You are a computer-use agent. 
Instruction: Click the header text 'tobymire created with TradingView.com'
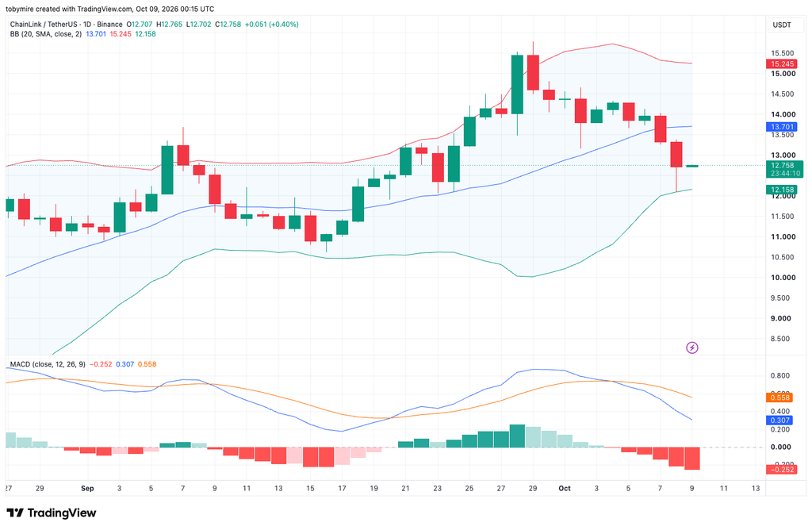click(x=70, y=9)
